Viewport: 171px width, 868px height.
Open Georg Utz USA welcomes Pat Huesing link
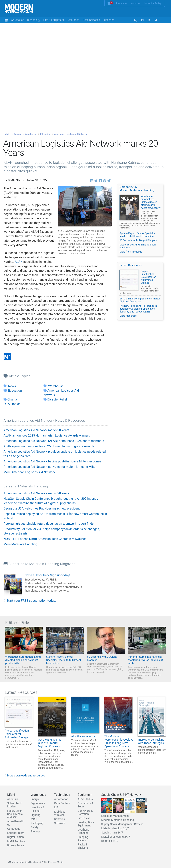click(x=42, y=508)
